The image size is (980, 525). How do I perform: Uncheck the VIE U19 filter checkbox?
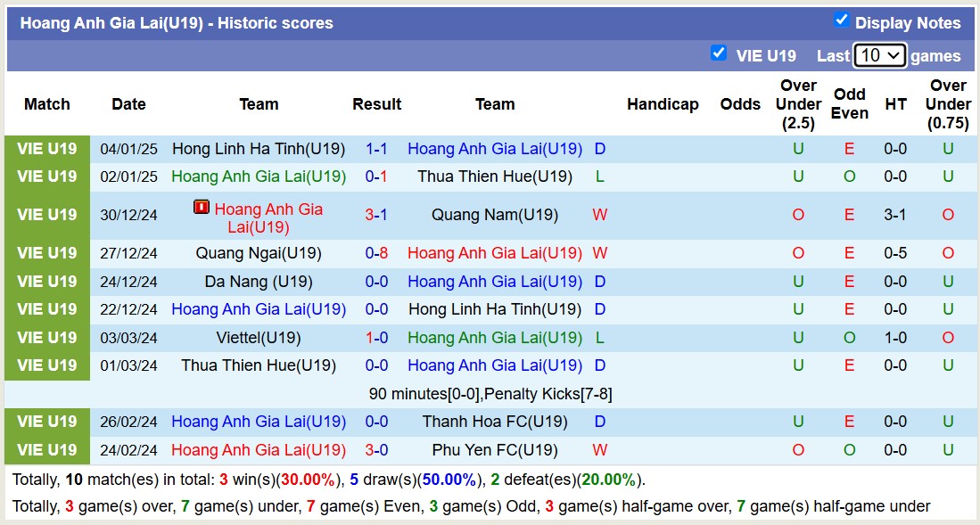tap(719, 53)
